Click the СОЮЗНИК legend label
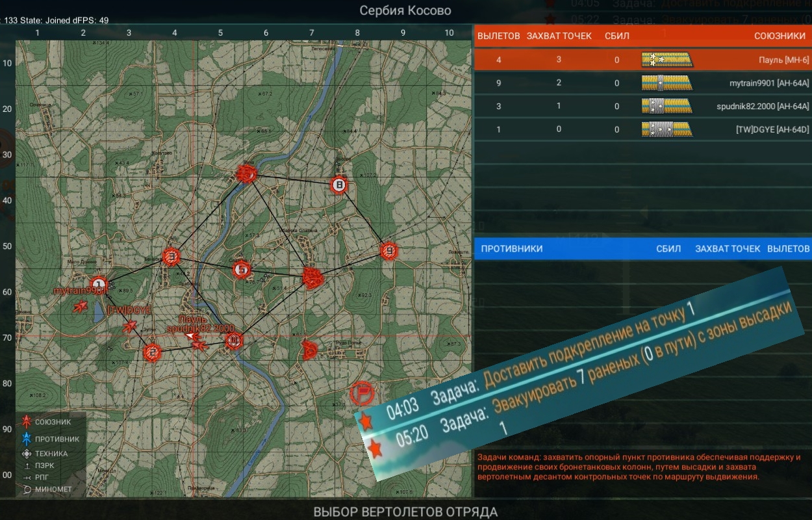This screenshot has height=520, width=812. click(x=53, y=422)
